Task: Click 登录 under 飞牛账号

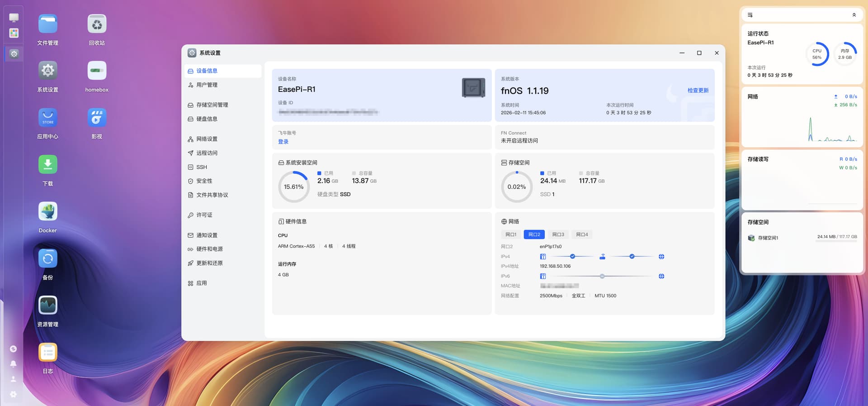Action: point(283,142)
